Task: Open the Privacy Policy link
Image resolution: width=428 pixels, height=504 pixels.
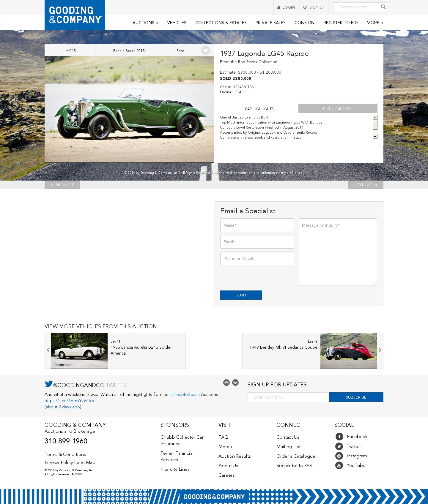Action: pyautogui.click(x=59, y=462)
